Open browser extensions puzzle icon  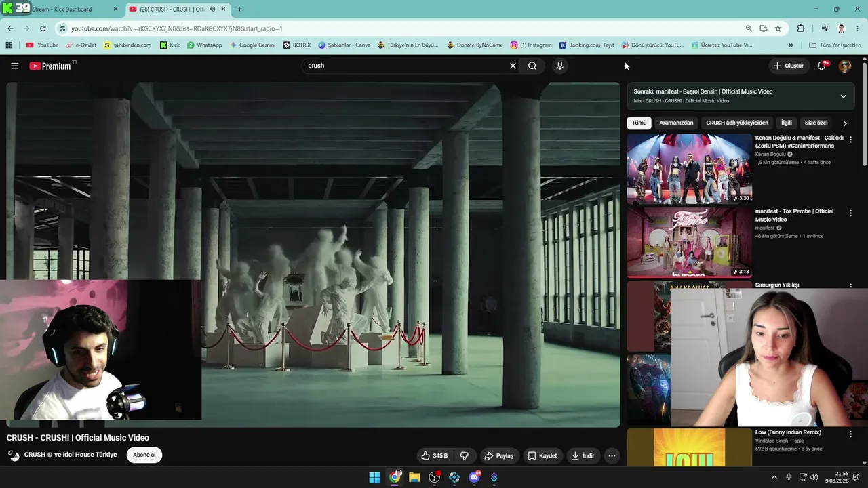(801, 28)
